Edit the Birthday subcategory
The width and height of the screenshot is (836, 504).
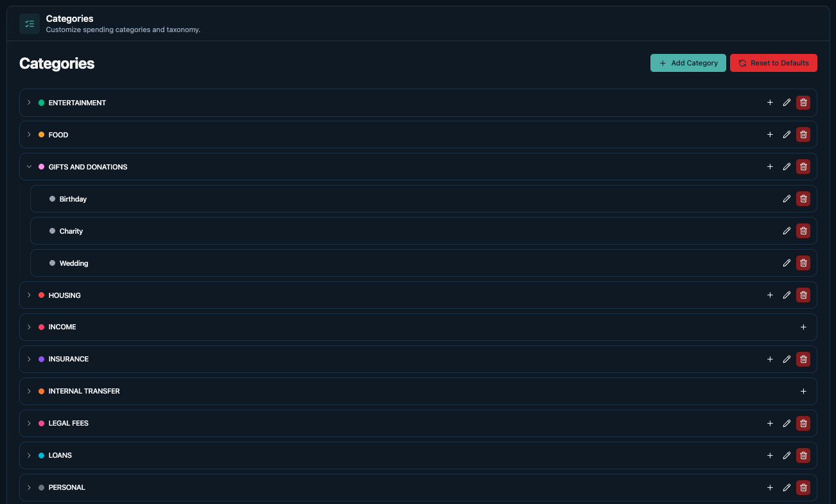click(787, 198)
